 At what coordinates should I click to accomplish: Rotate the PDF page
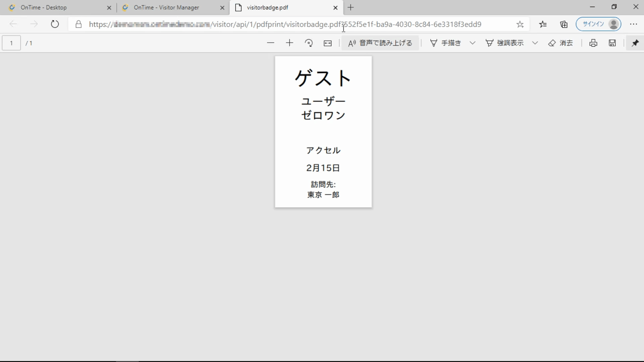pyautogui.click(x=309, y=43)
